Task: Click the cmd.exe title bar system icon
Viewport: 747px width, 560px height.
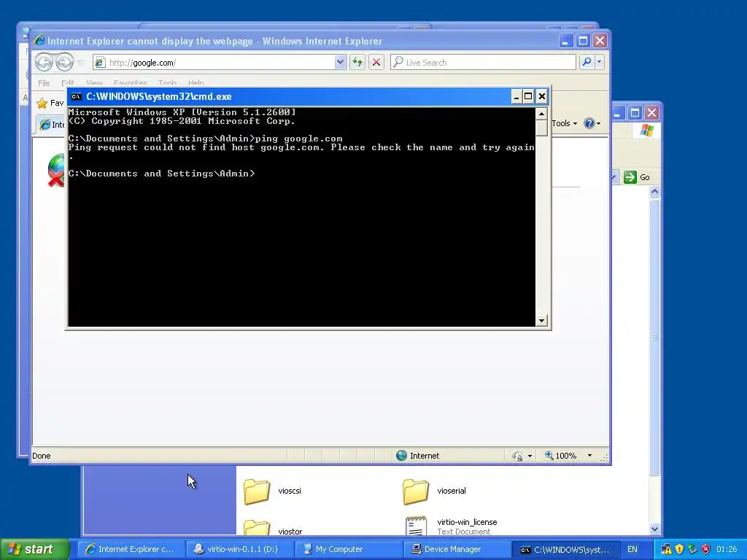Action: click(76, 97)
